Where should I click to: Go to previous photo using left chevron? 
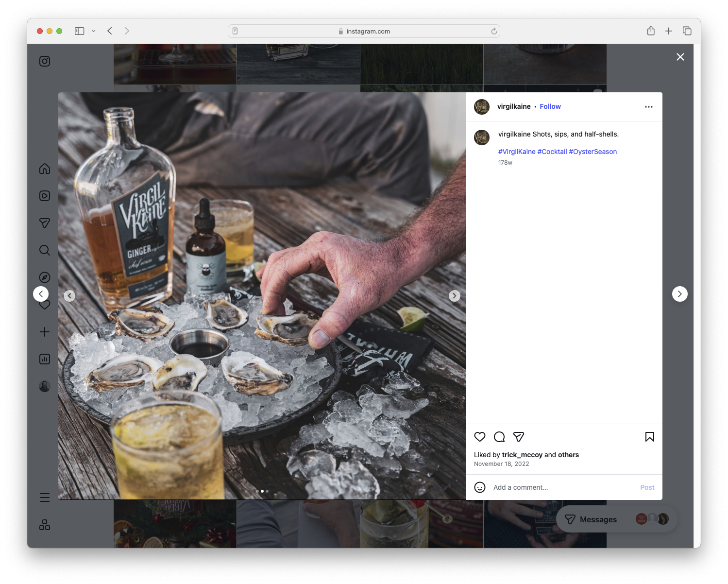click(69, 295)
